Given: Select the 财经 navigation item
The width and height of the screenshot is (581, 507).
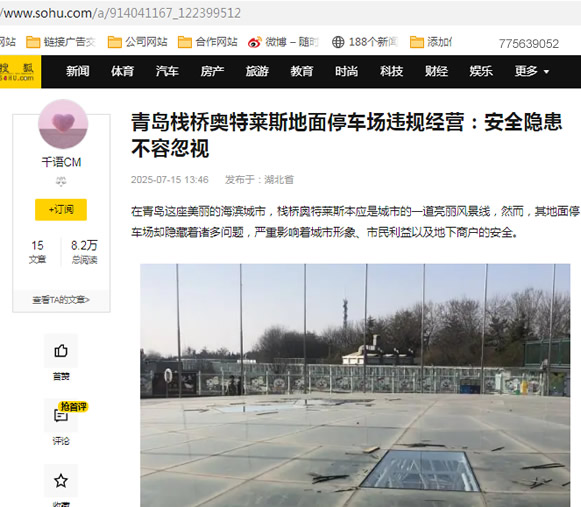Looking at the screenshot, I should pyautogui.click(x=436, y=71).
